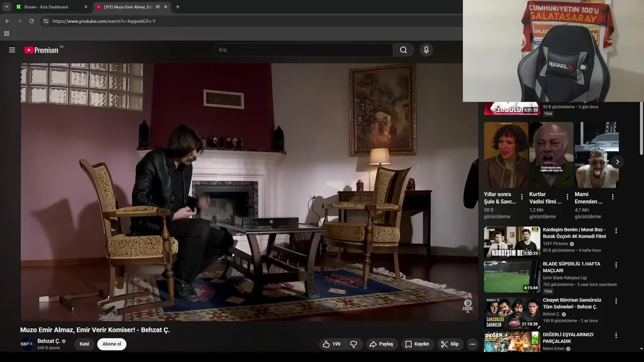Click the 649 B abone subscriber count
Image resolution: width=644 pixels, height=362 pixels.
click(48, 348)
